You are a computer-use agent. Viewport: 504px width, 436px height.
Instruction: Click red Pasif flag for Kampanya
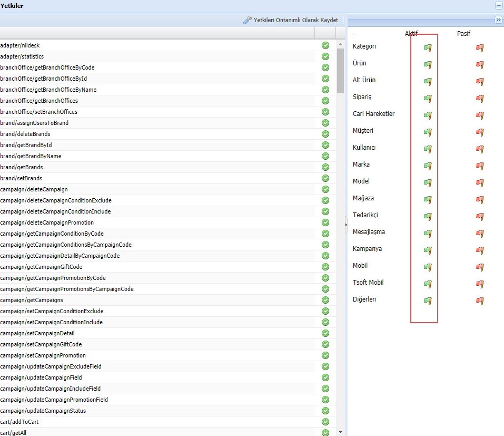click(x=480, y=250)
